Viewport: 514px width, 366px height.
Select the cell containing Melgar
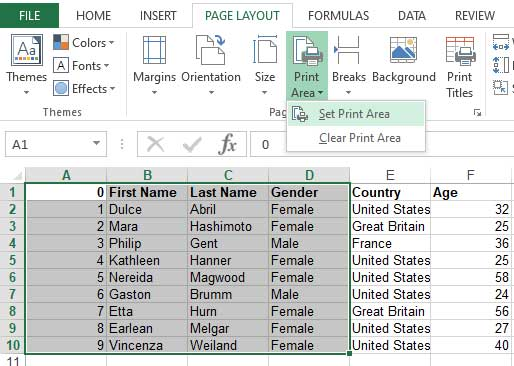point(228,328)
